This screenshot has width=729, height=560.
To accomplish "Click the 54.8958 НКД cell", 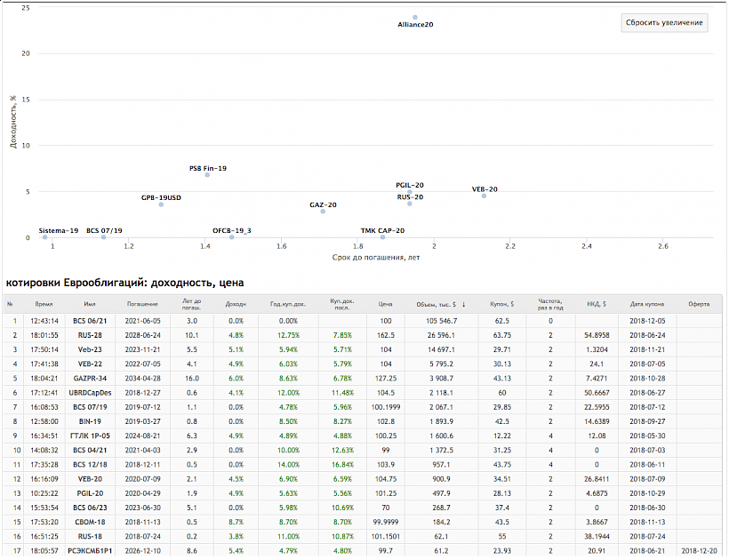I will [597, 335].
